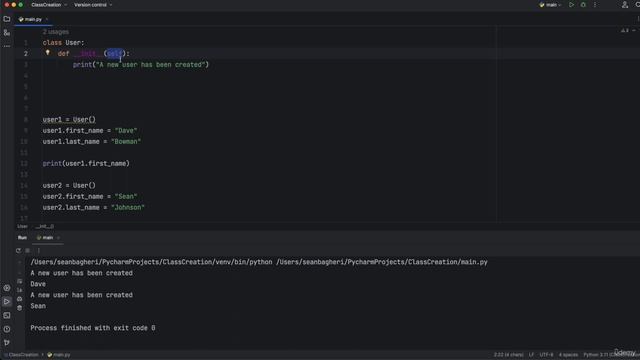Click the 4 spaces indent status widget
Viewport: 640px width, 360px height.
[x=569, y=355]
